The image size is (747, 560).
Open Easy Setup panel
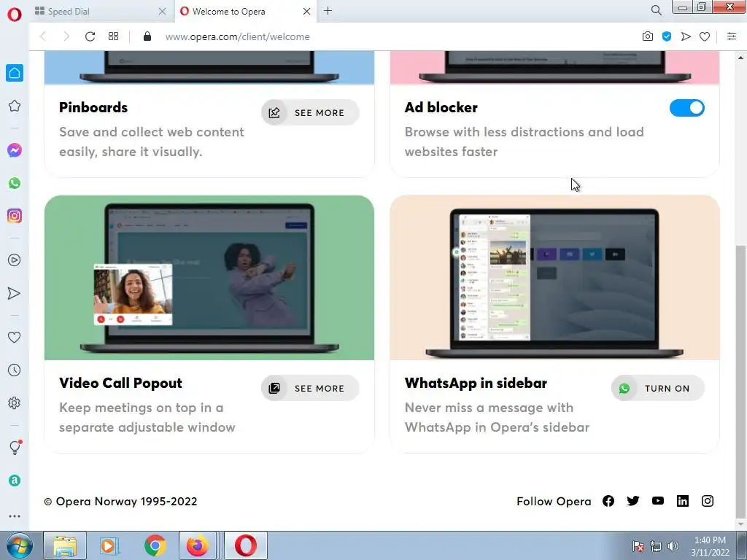[x=732, y=36]
